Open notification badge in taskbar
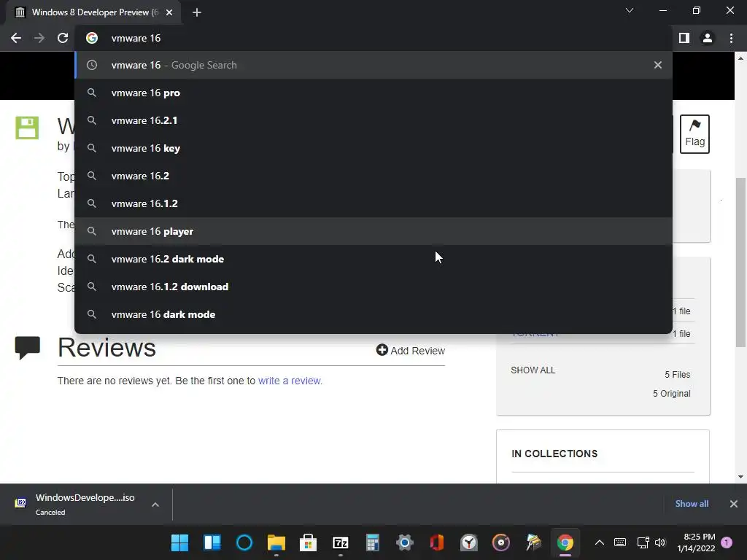The image size is (747, 560). pos(727,542)
